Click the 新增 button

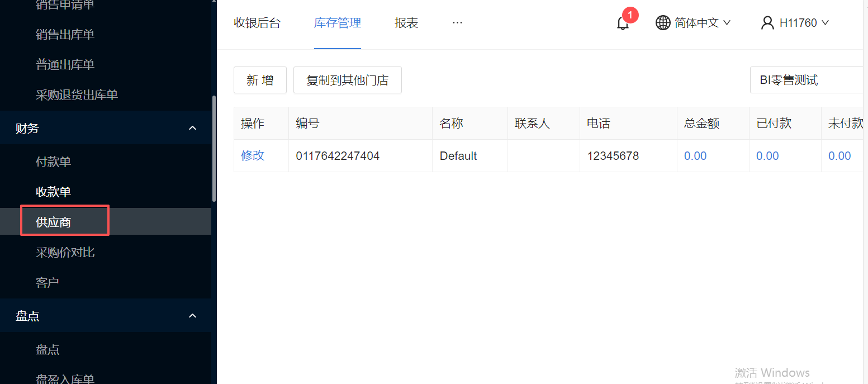[x=260, y=80]
